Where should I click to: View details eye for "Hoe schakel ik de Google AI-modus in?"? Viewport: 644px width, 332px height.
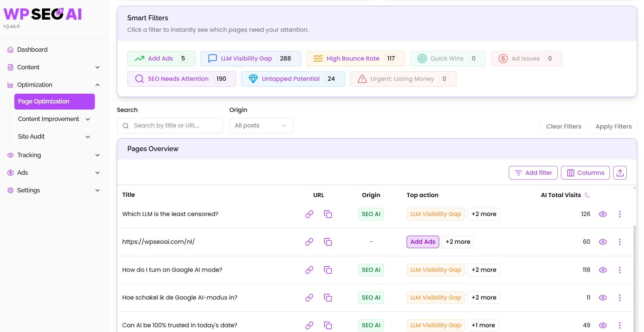[603, 298]
